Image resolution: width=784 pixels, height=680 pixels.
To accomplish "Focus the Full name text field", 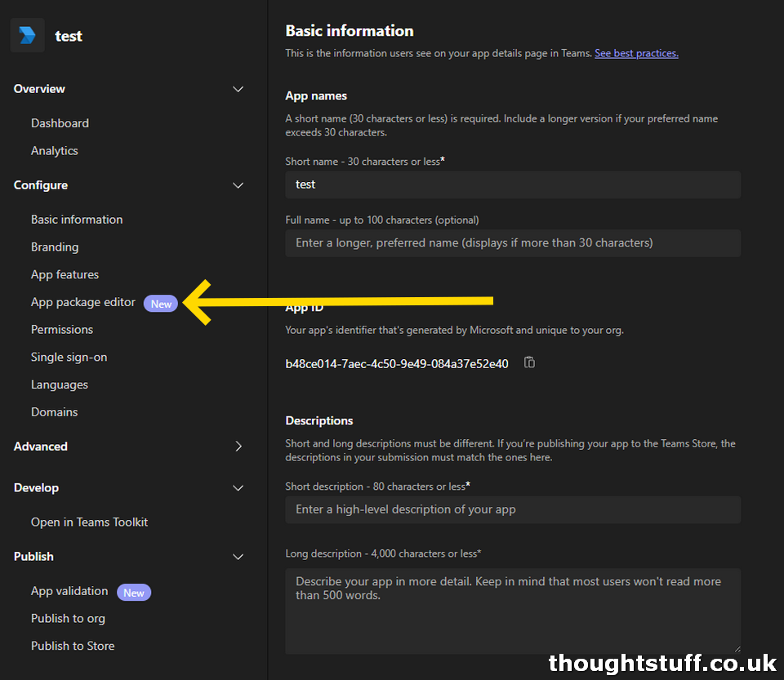I will click(512, 243).
